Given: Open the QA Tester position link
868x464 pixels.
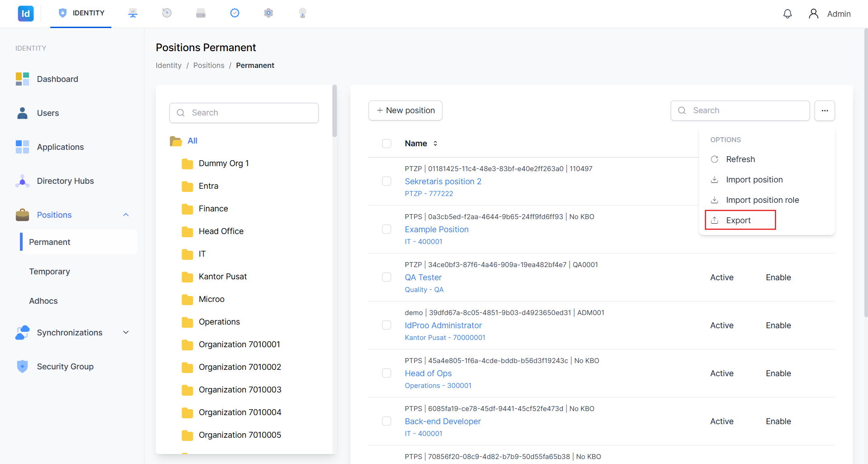Looking at the screenshot, I should pyautogui.click(x=423, y=277).
